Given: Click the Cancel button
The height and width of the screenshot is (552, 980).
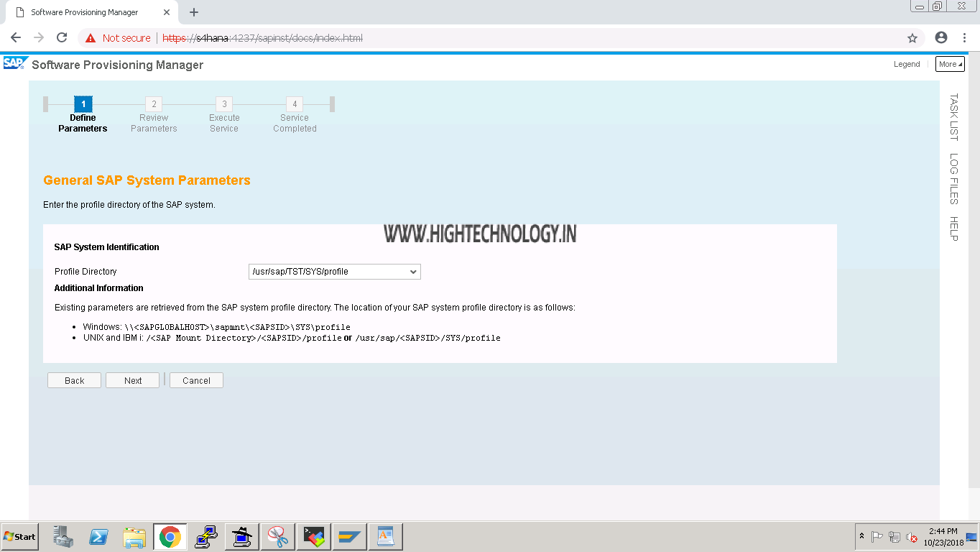Looking at the screenshot, I should [196, 380].
